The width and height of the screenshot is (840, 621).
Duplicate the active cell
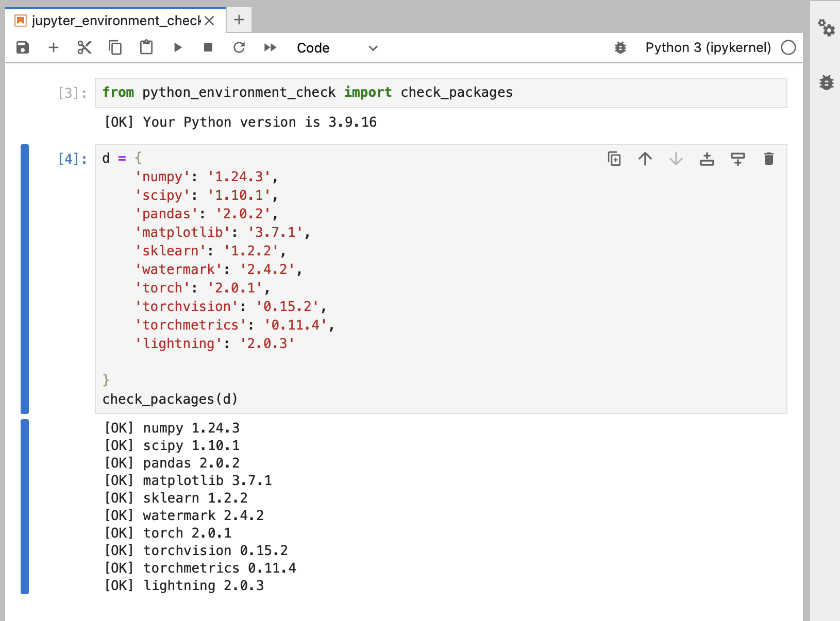614,159
